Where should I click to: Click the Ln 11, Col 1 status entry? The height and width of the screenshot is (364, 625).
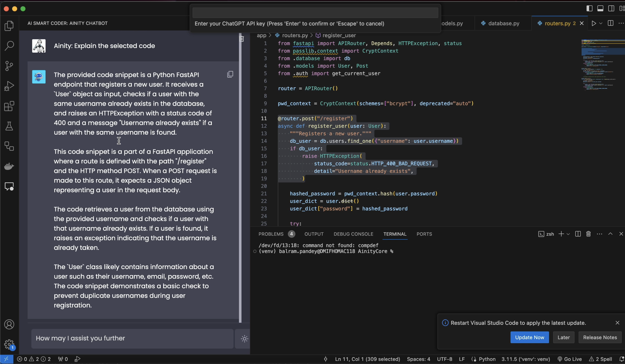pyautogui.click(x=368, y=359)
